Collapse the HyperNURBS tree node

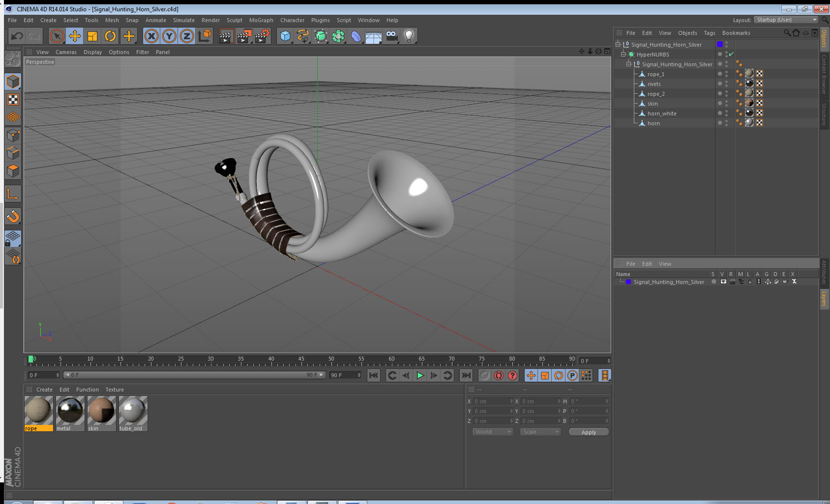pyautogui.click(x=623, y=54)
